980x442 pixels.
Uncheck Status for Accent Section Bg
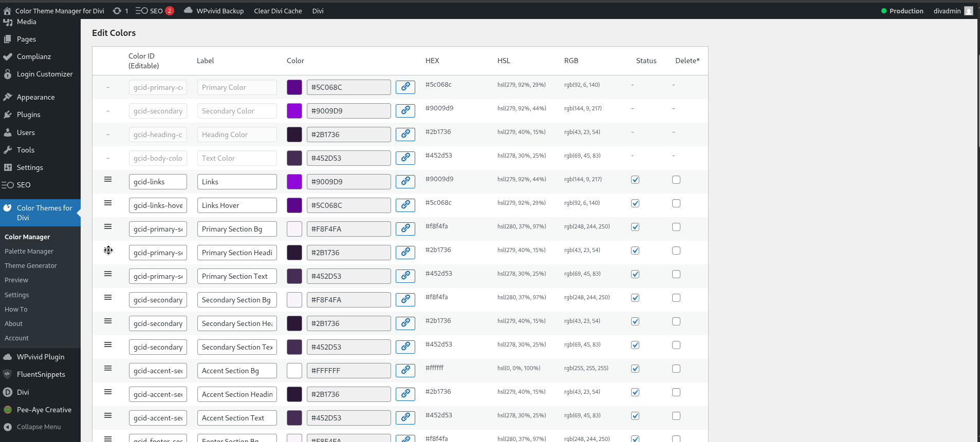pos(635,369)
